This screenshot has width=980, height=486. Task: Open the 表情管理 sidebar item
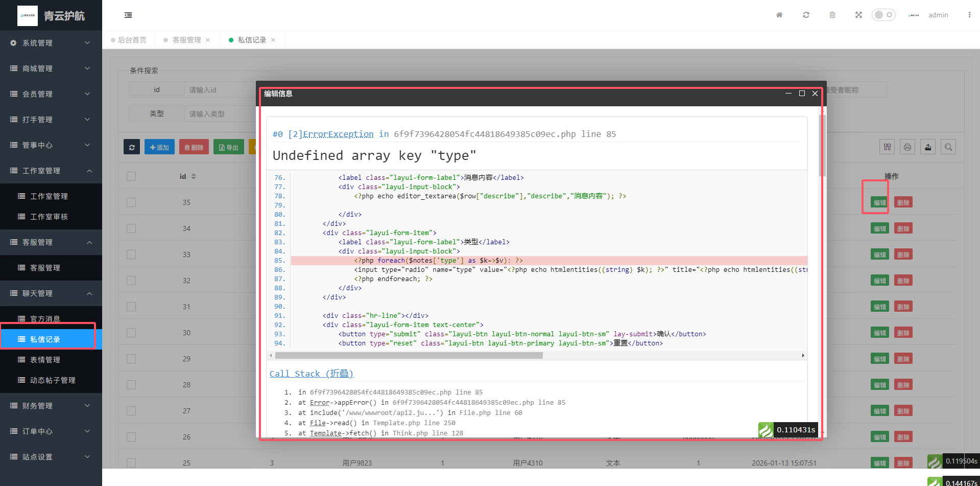[45, 360]
